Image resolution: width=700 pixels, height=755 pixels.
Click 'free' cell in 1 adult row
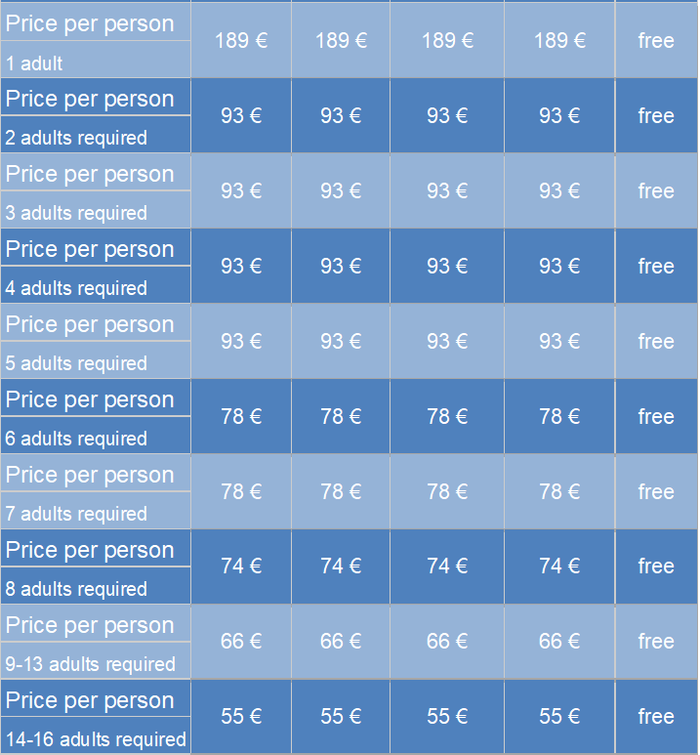click(x=656, y=40)
